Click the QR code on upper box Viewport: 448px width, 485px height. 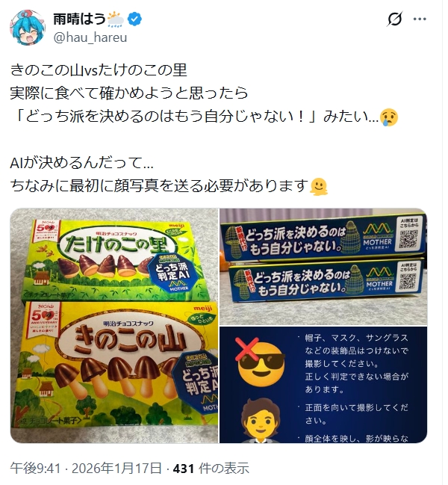(x=408, y=238)
